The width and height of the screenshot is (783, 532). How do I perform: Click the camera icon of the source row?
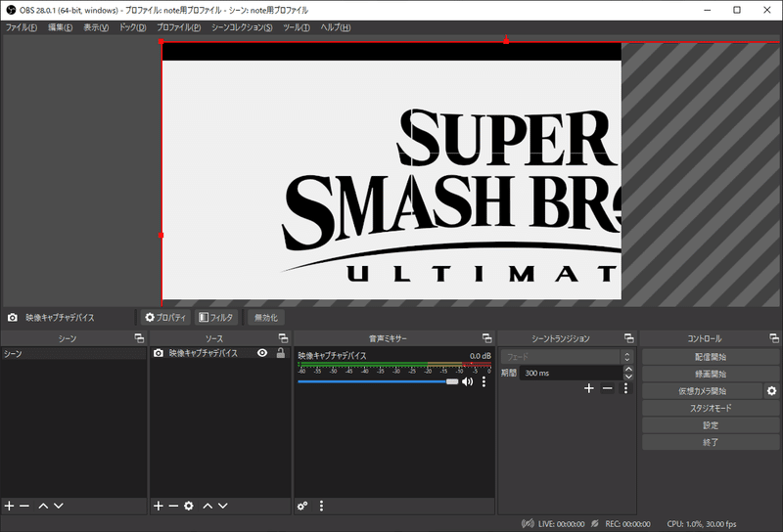coord(159,353)
